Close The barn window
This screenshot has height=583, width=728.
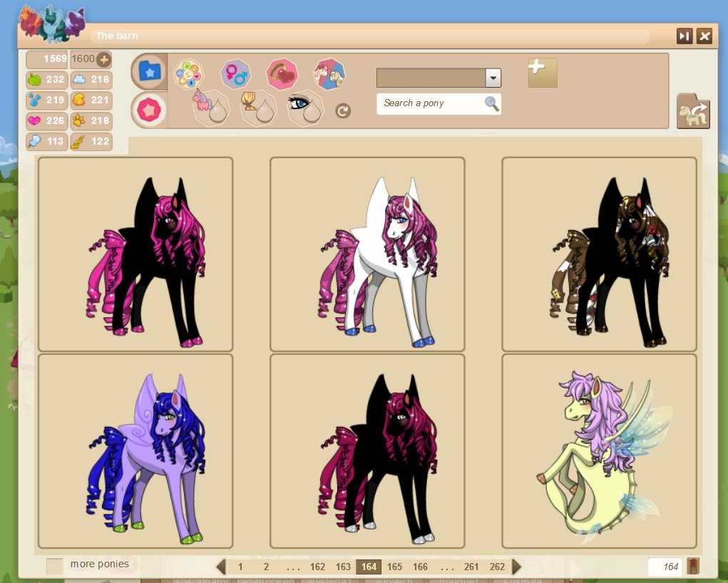704,36
